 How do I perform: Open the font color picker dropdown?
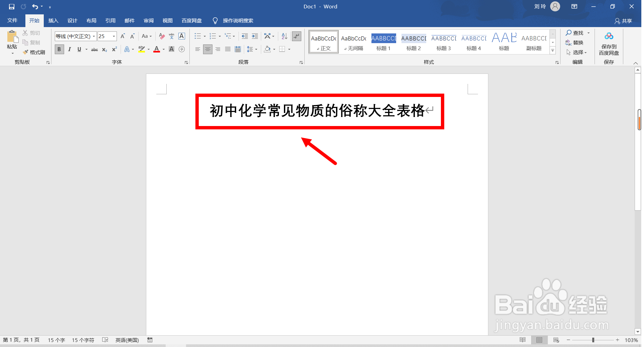point(163,49)
